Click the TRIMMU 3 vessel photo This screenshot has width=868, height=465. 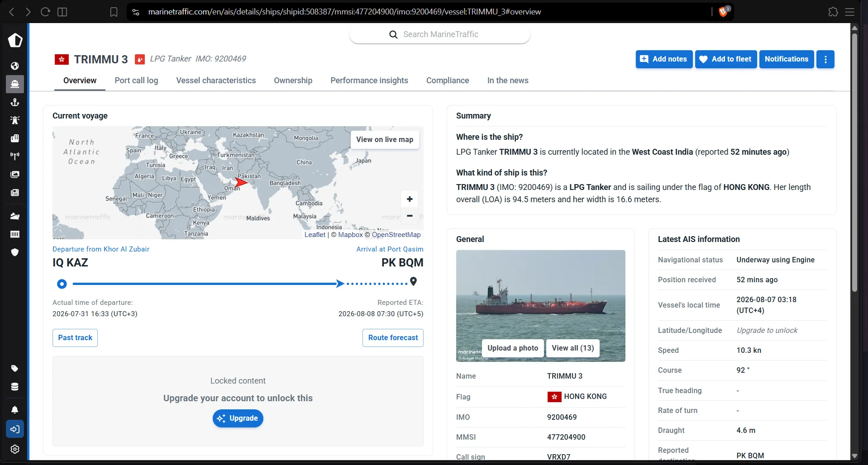[x=541, y=306]
